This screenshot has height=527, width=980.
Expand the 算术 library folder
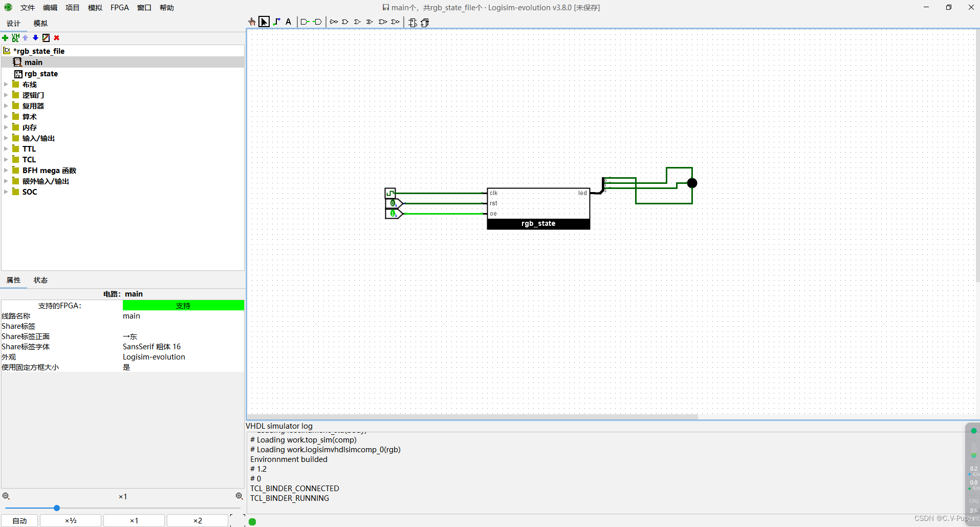pyautogui.click(x=6, y=117)
